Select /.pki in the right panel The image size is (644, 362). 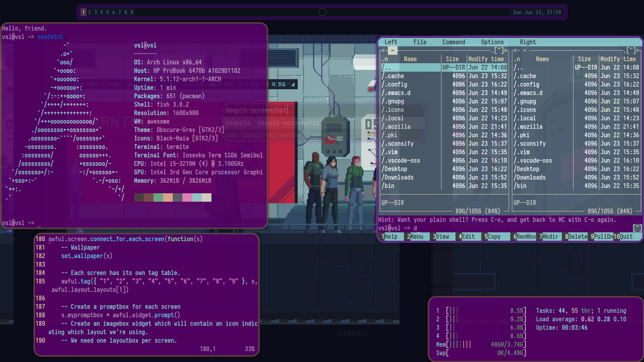576,135
